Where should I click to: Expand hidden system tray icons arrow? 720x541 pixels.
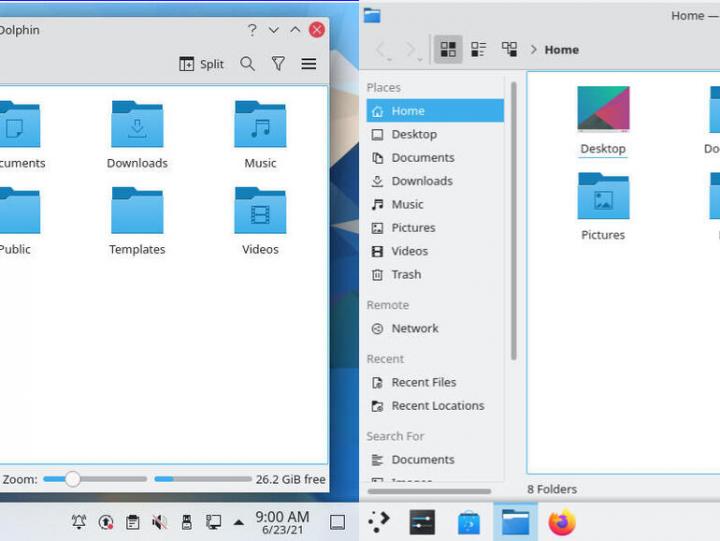(238, 522)
